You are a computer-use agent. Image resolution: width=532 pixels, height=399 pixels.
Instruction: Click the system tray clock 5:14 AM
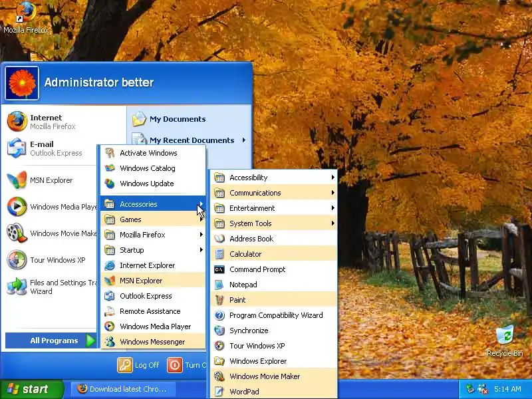(507, 389)
